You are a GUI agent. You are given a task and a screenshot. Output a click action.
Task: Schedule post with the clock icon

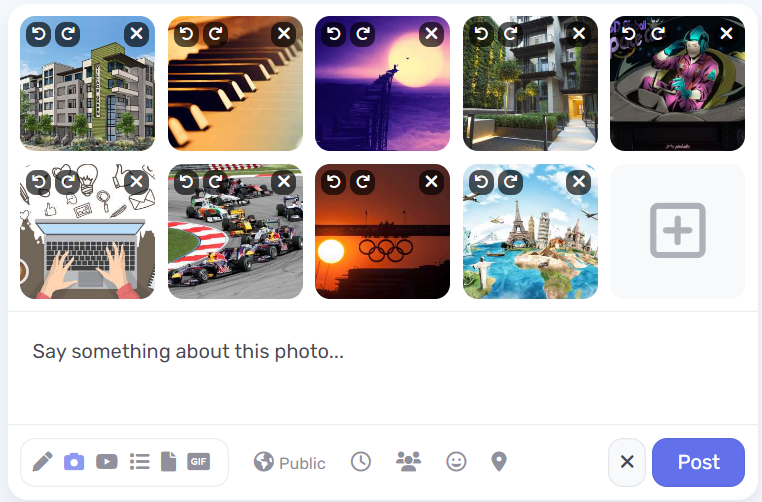(x=361, y=462)
